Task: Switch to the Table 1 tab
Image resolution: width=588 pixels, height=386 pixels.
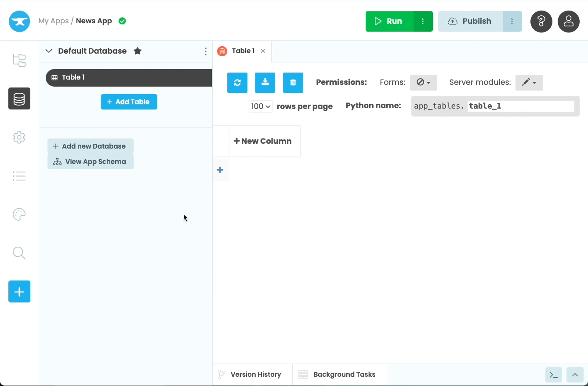Action: pyautogui.click(x=243, y=51)
